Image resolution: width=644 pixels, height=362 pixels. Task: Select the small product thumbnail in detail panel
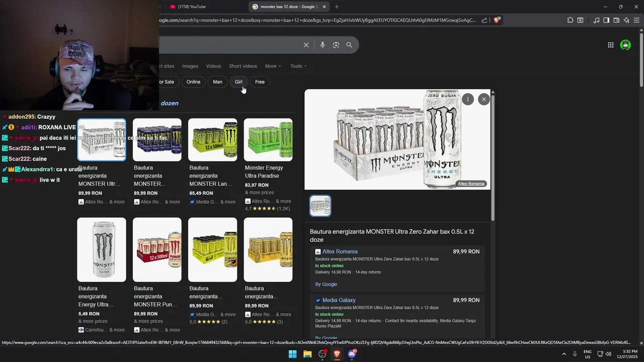320,206
